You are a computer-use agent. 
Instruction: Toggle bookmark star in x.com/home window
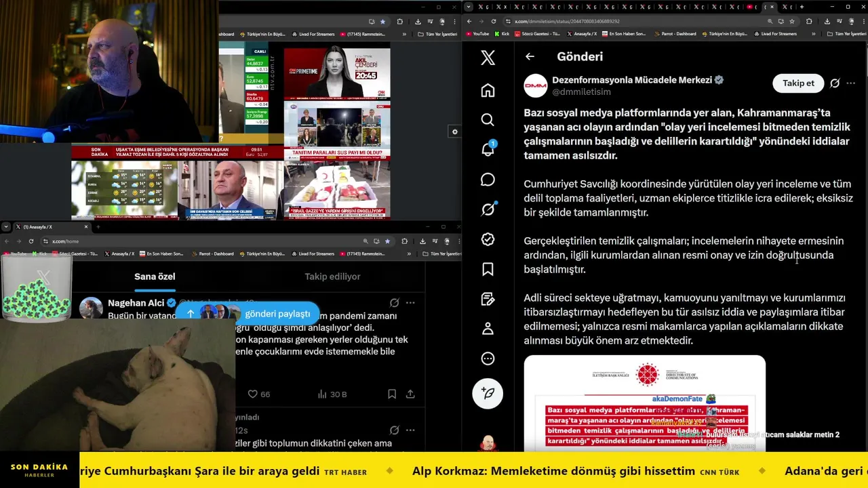point(387,241)
